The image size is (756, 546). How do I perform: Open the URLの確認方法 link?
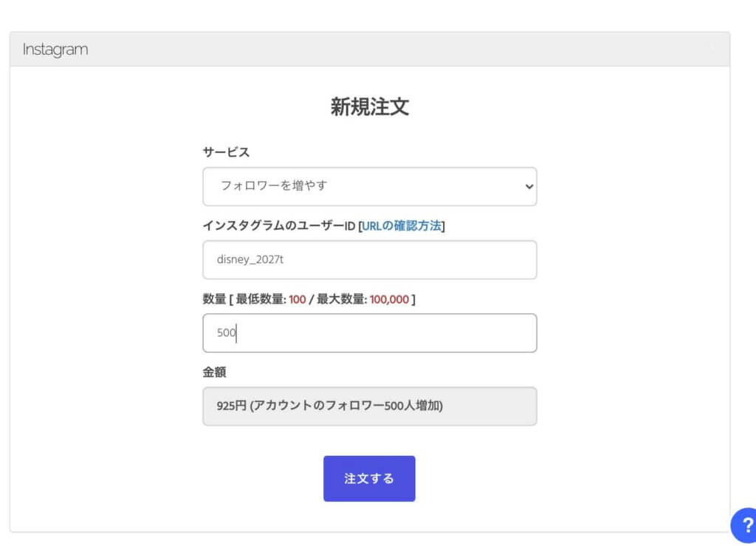(403, 225)
